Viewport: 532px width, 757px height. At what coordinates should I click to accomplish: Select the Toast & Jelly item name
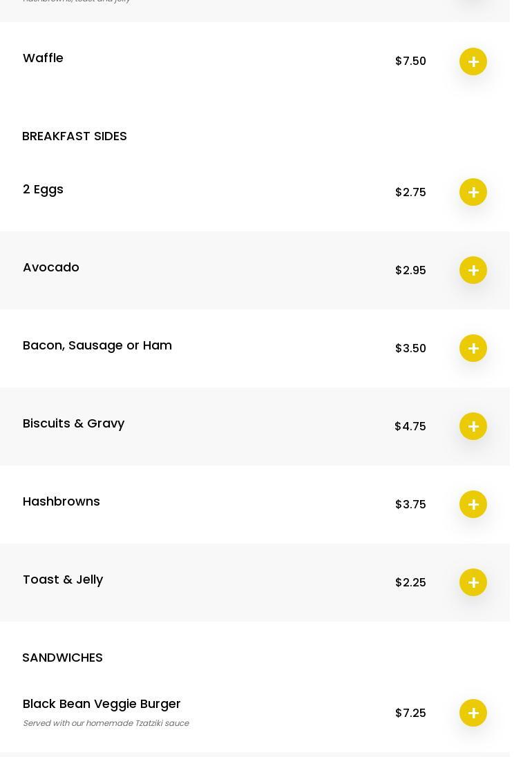tap(63, 579)
